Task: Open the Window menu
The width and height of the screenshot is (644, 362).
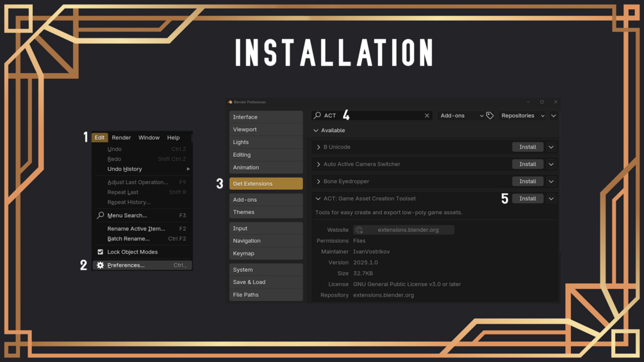Action: pyautogui.click(x=149, y=138)
